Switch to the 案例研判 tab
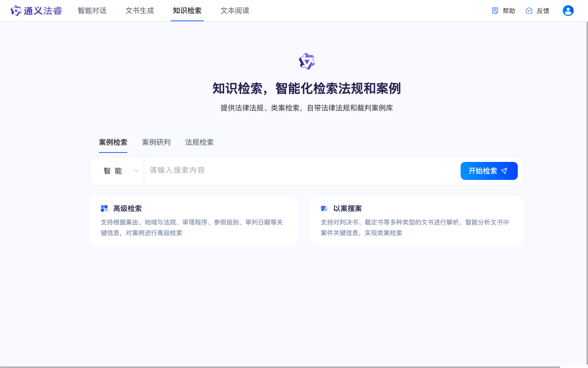This screenshot has height=368, width=588. tap(156, 142)
